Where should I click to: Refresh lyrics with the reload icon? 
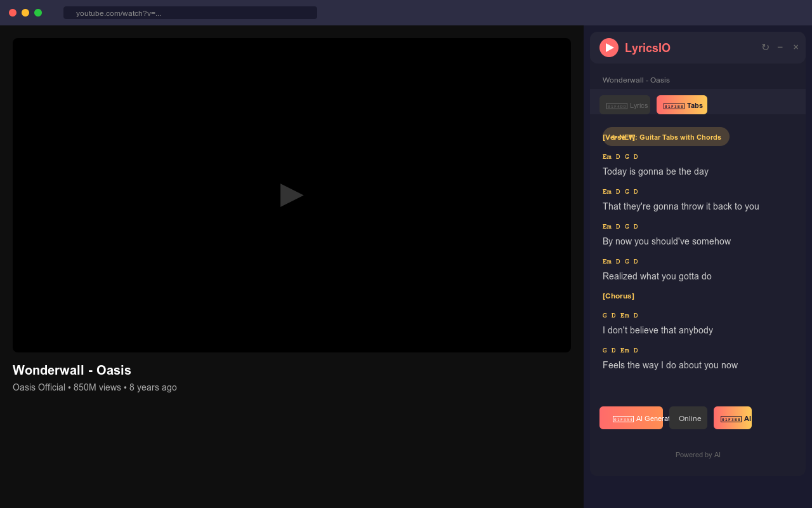pyautogui.click(x=765, y=48)
